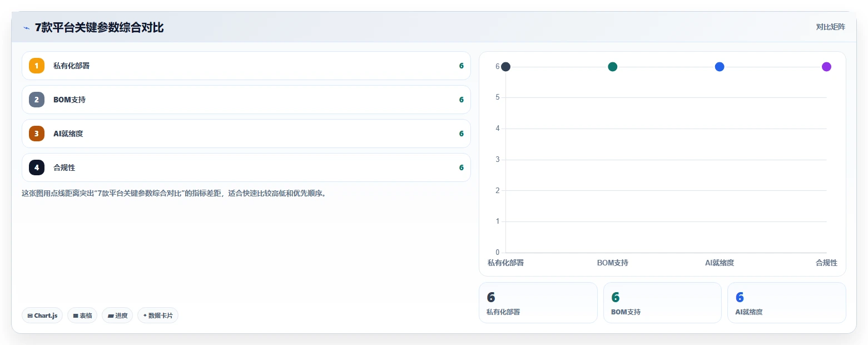Select the 私有化部署 list row label
Screen dimensions: 868x345
(71, 66)
